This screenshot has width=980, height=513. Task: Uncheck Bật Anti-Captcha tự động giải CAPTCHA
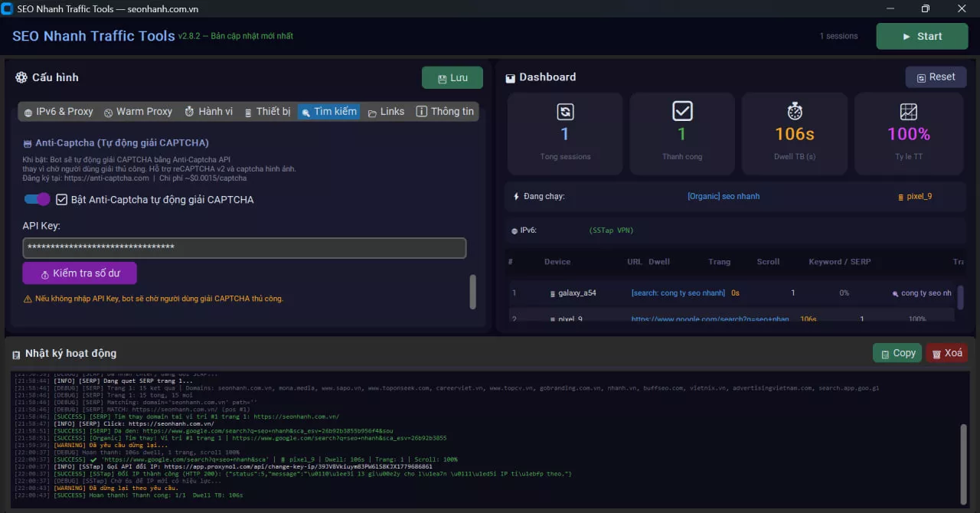coord(62,199)
